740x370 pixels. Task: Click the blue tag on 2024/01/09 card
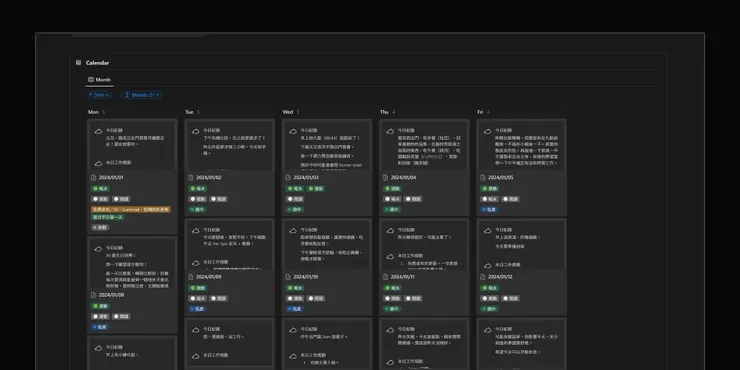[197, 309]
